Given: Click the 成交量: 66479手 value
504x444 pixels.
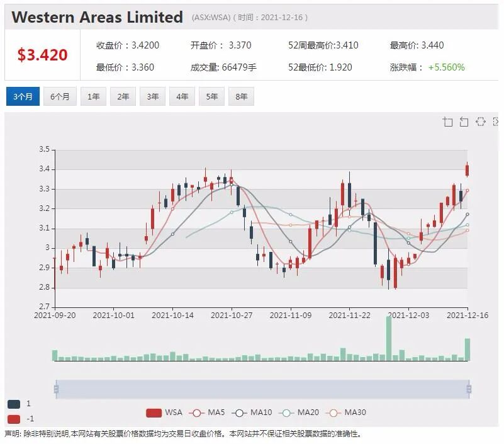Looking at the screenshot, I should (x=223, y=67).
